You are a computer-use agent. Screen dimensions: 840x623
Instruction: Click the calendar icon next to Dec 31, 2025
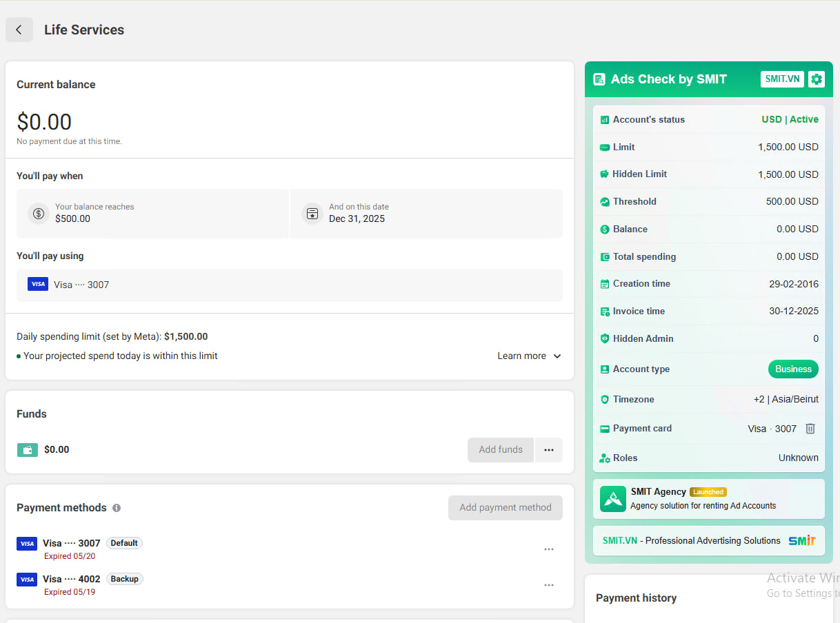(x=312, y=214)
